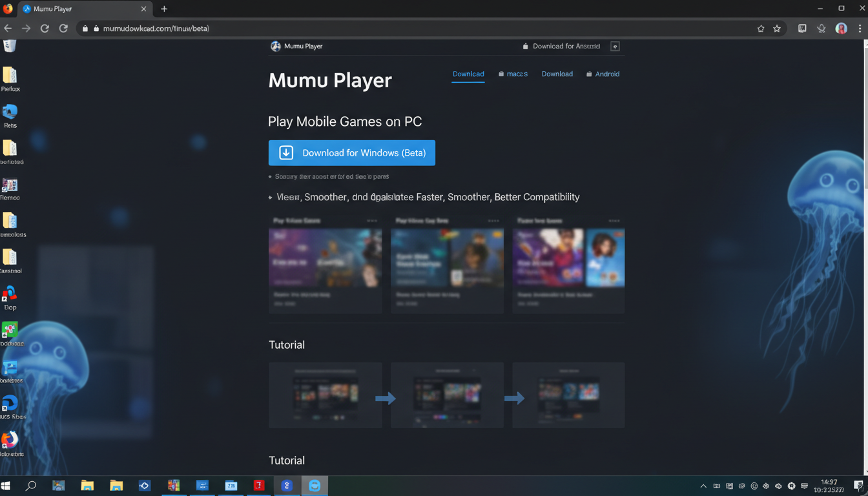Click the third tutorial step screenshot

coord(568,395)
